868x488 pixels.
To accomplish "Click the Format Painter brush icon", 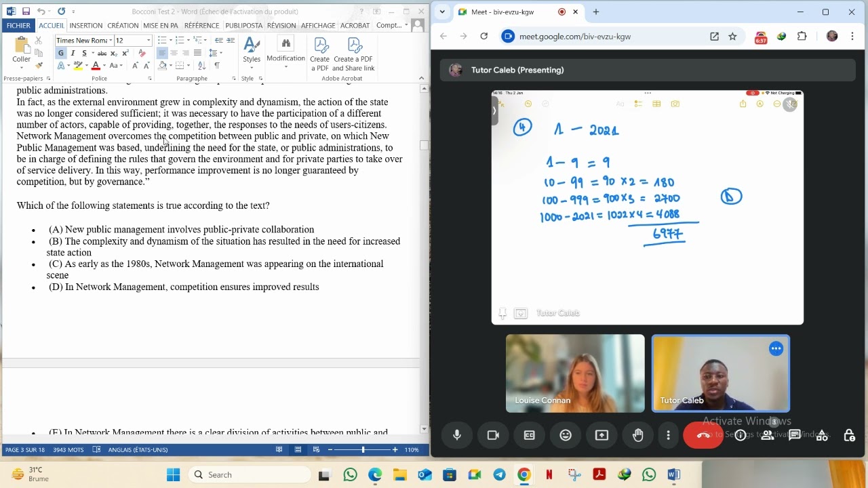I will (x=39, y=66).
